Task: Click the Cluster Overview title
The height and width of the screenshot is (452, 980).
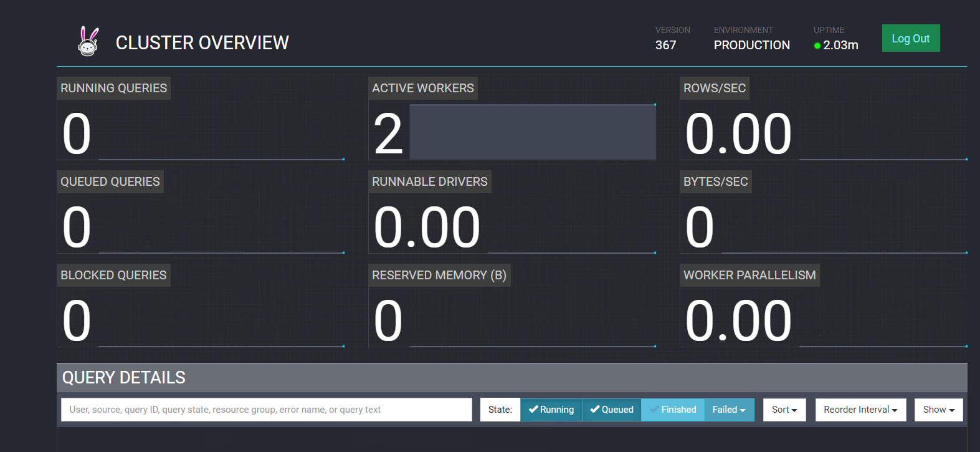Action: (202, 42)
